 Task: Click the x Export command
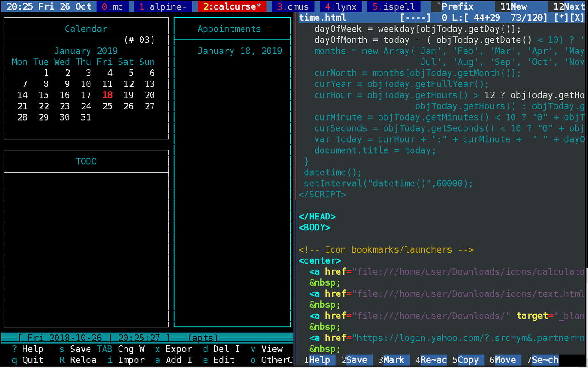(x=174, y=349)
